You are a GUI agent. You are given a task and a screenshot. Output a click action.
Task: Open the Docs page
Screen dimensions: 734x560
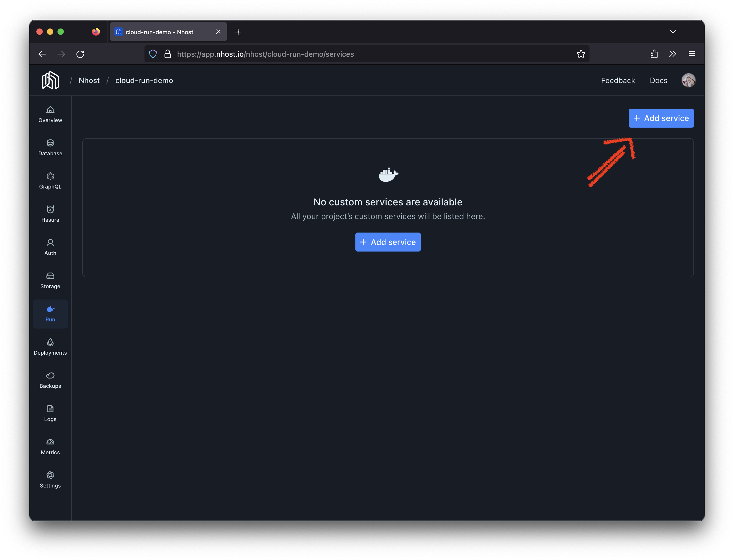point(658,80)
